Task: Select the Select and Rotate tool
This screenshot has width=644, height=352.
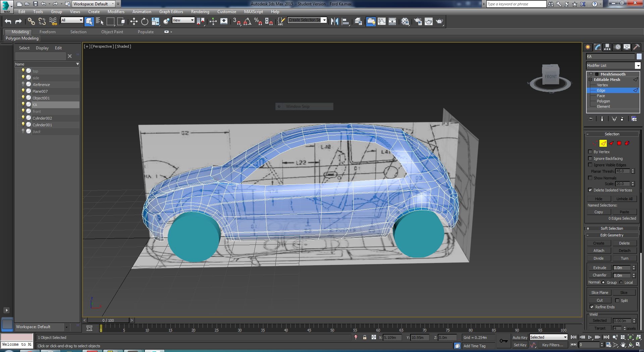Action: (145, 21)
